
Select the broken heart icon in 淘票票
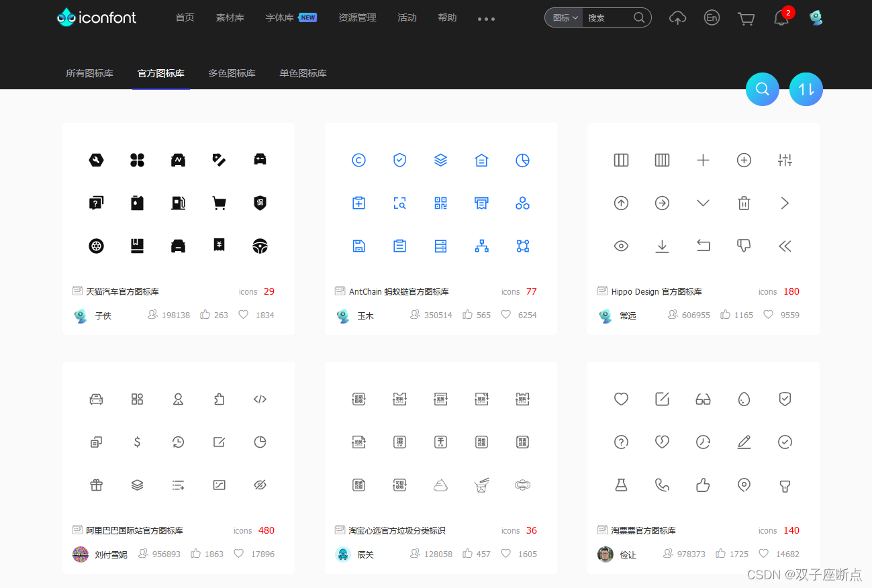click(x=663, y=442)
